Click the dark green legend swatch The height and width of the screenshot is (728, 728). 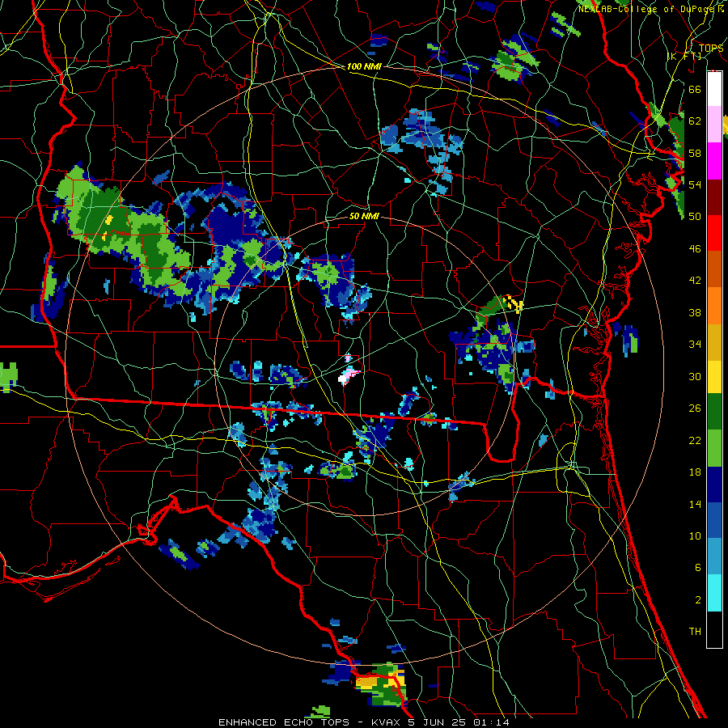(x=714, y=412)
